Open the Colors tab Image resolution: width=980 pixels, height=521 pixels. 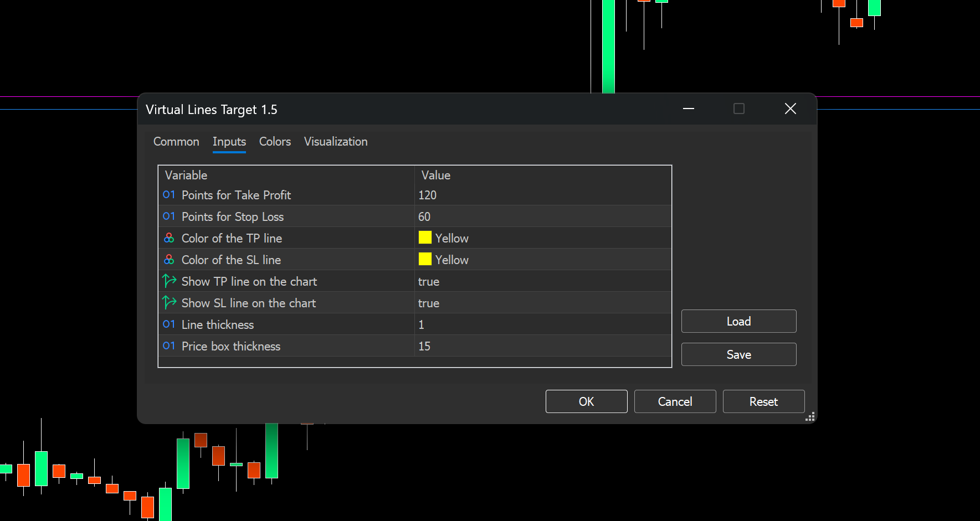coord(275,142)
